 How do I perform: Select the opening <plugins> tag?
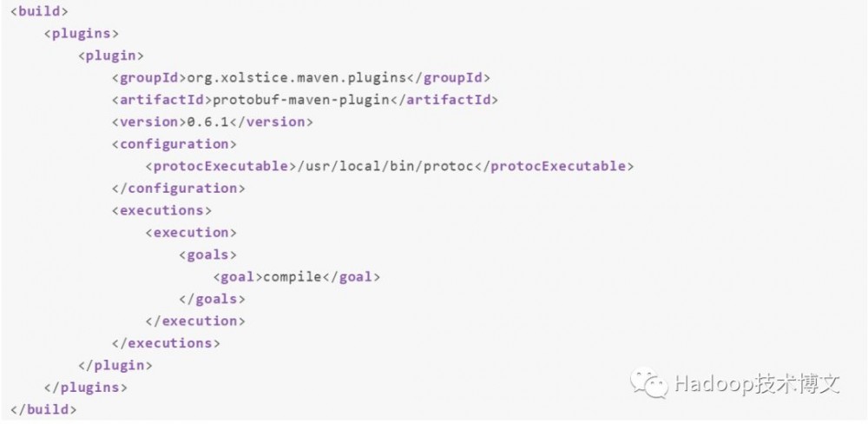click(81, 34)
